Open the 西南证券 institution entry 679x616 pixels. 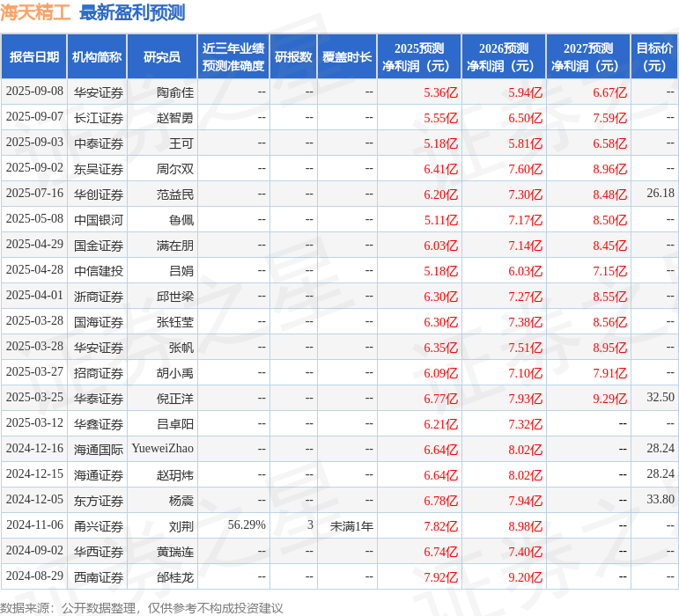click(x=98, y=577)
